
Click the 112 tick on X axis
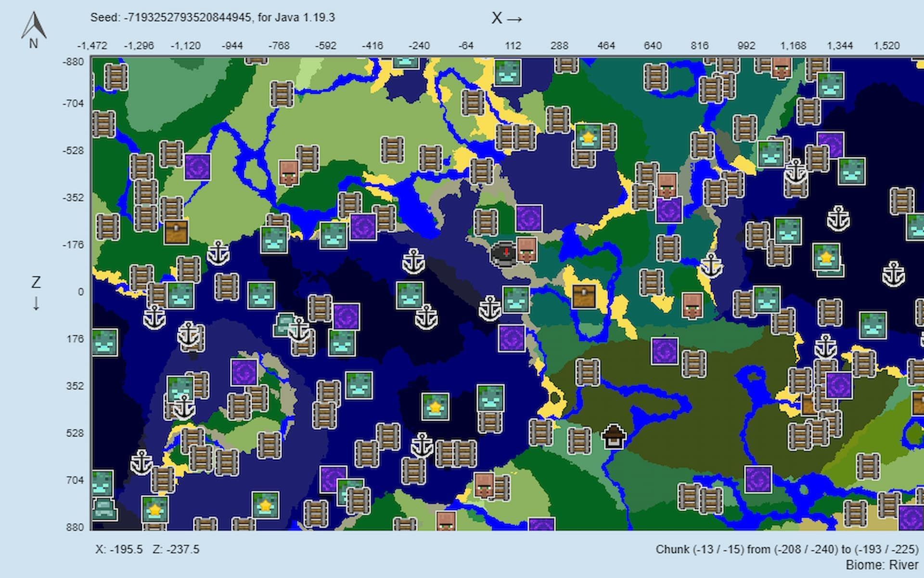tap(513, 46)
